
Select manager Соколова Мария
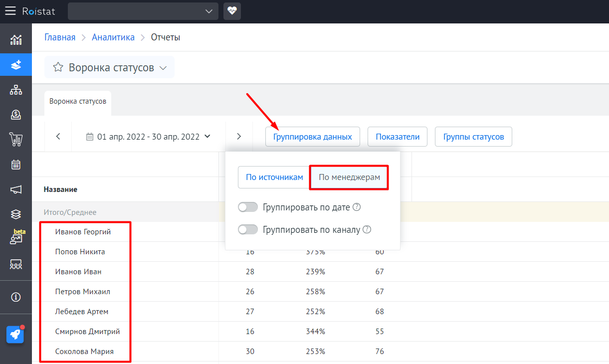tap(84, 352)
